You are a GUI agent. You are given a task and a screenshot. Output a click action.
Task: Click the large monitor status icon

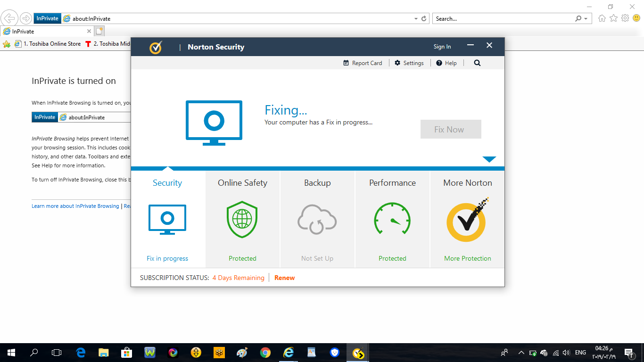[x=214, y=122]
